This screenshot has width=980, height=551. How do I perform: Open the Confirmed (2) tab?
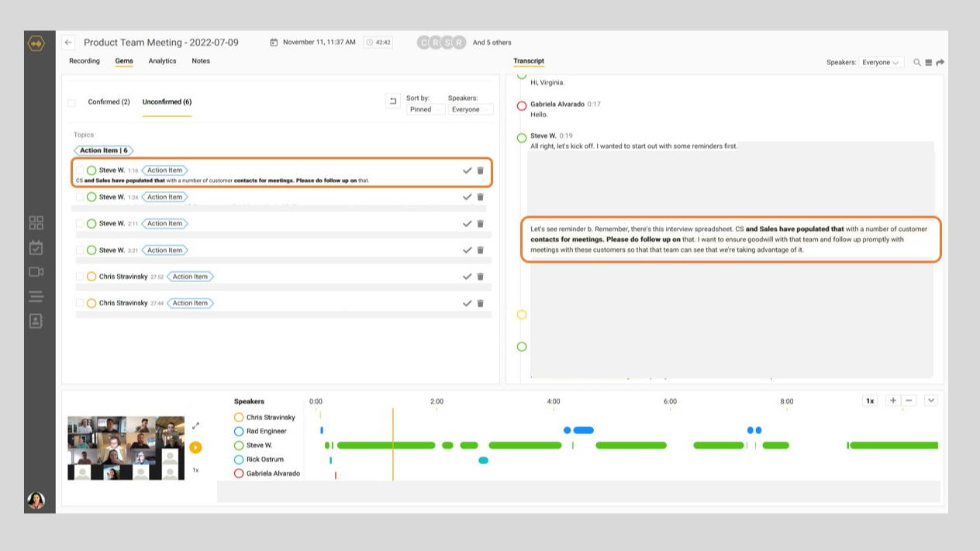109,102
